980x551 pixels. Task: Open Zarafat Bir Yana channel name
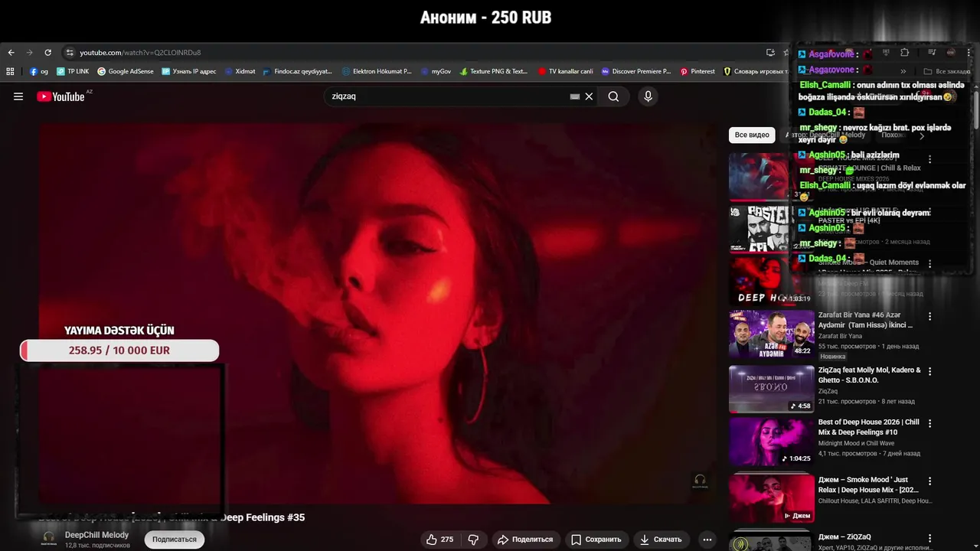840,336
